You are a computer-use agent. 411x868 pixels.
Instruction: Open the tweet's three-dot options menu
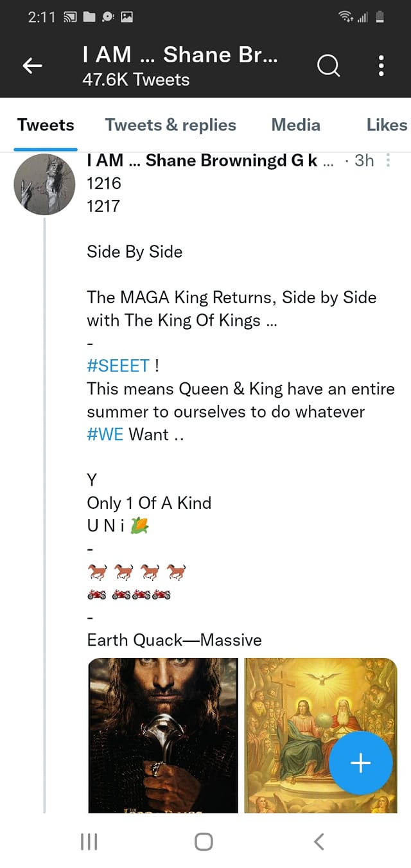point(388,161)
